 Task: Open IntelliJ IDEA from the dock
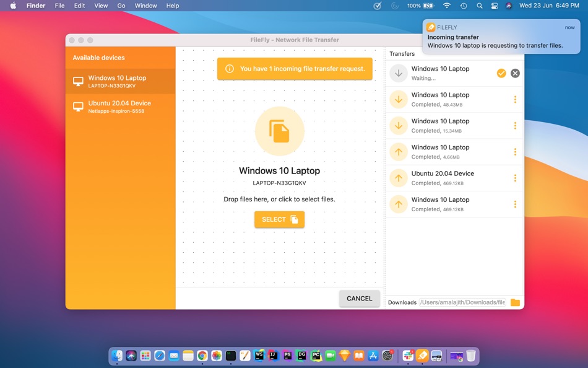pos(274,355)
